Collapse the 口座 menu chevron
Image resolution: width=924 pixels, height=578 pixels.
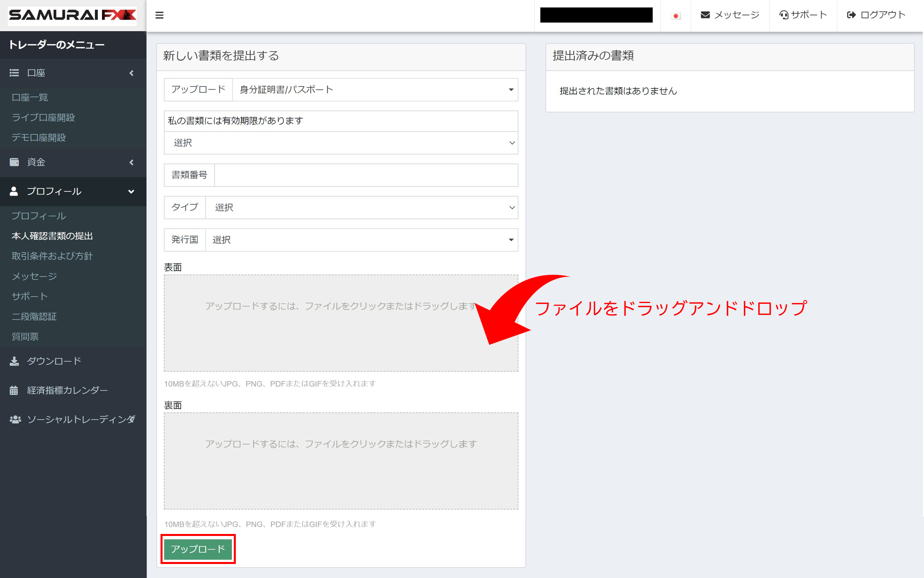131,73
